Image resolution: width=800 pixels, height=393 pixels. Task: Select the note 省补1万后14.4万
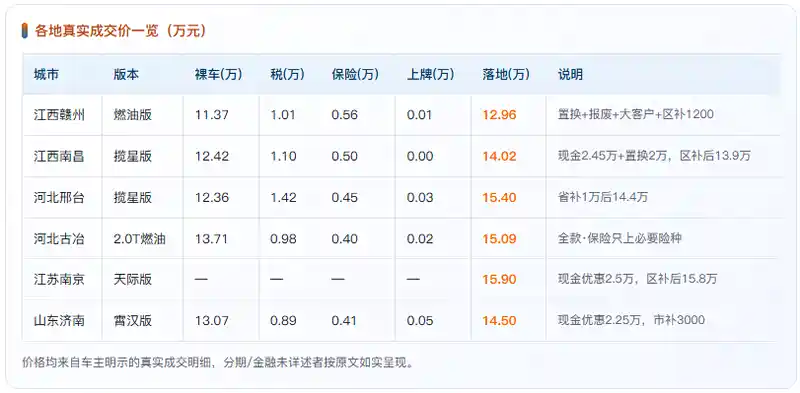[603, 198]
